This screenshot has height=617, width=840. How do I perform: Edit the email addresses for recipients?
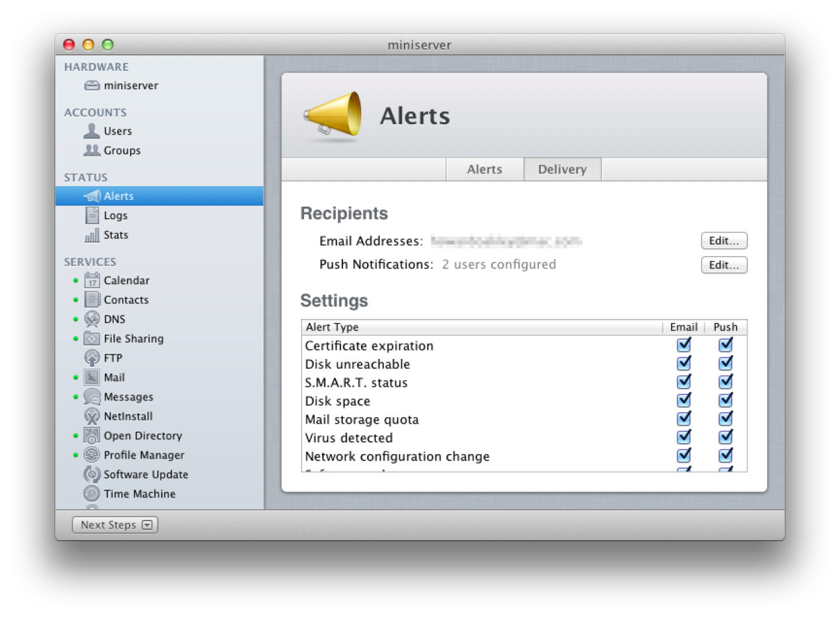(x=724, y=241)
